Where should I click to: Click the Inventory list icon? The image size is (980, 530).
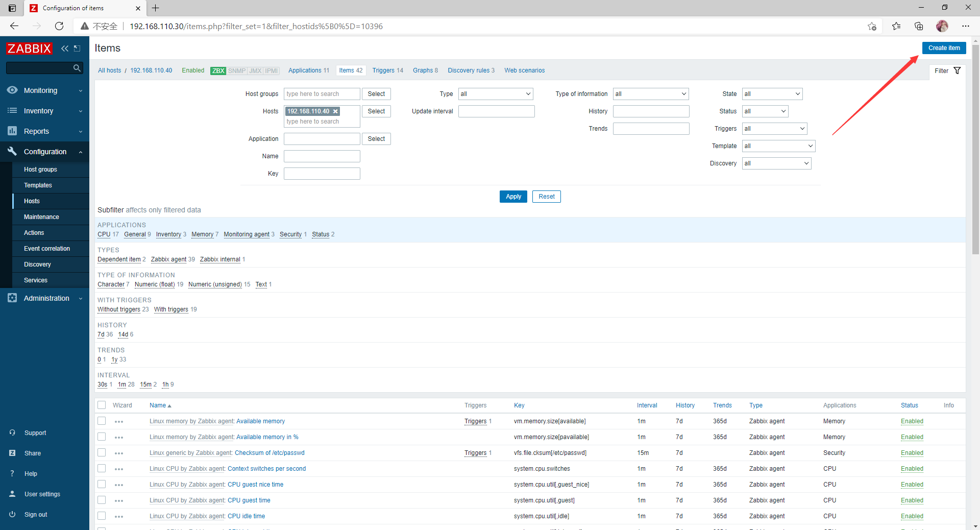click(12, 110)
